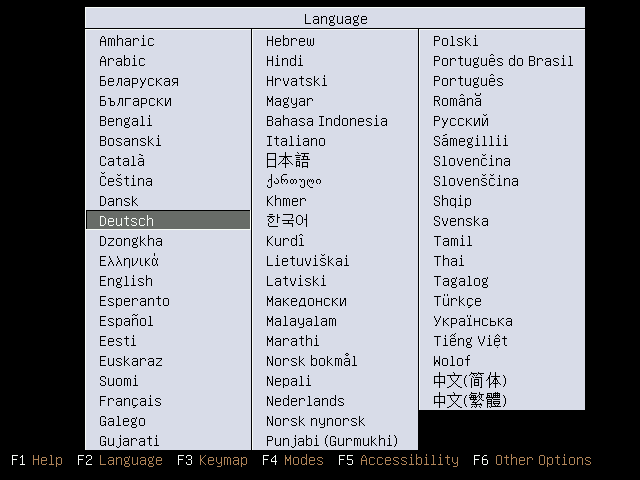
Task: Select Amharic at top of list
Action: (126, 41)
